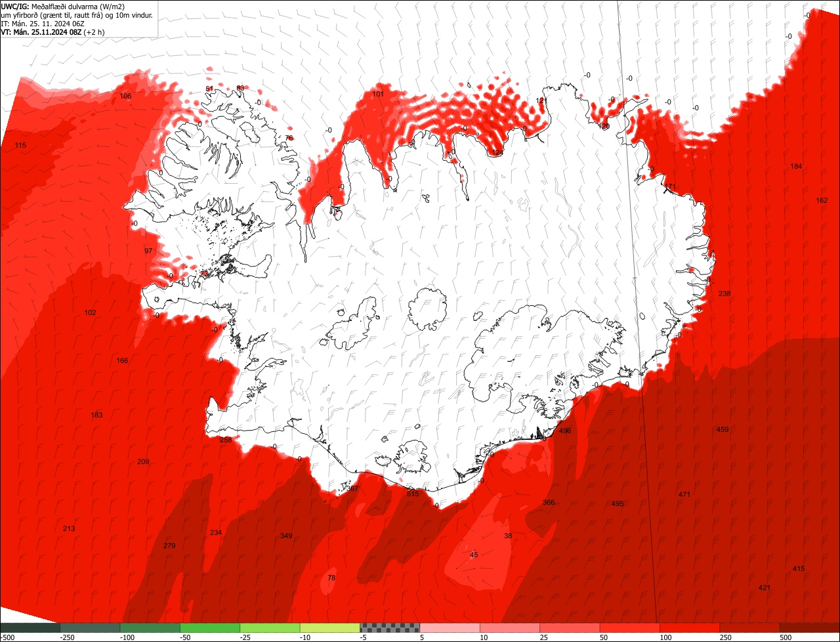The width and height of the screenshot is (840, 642).
Task: Click the dark green -500 to -250 legend swatch
Action: pos(30,628)
